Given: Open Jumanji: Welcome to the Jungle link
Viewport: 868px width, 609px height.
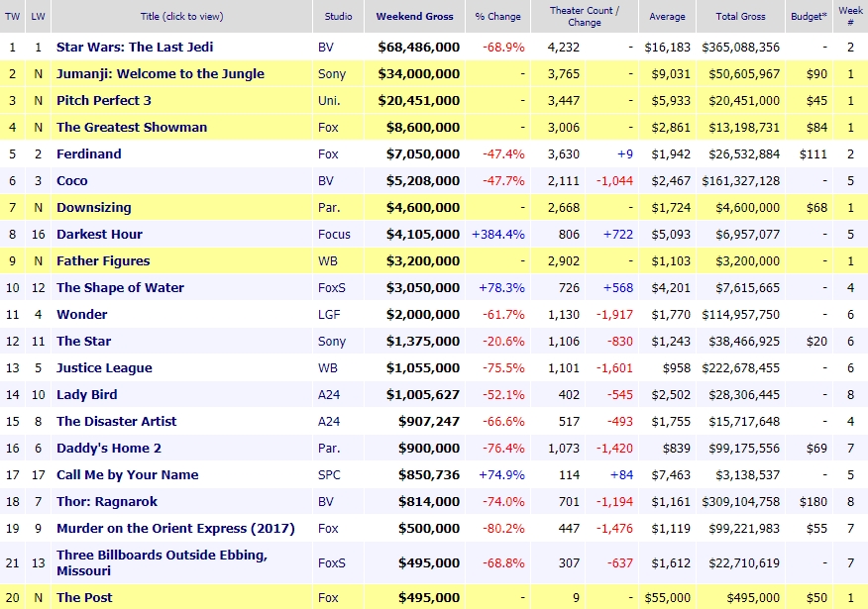Looking at the screenshot, I should [x=161, y=73].
